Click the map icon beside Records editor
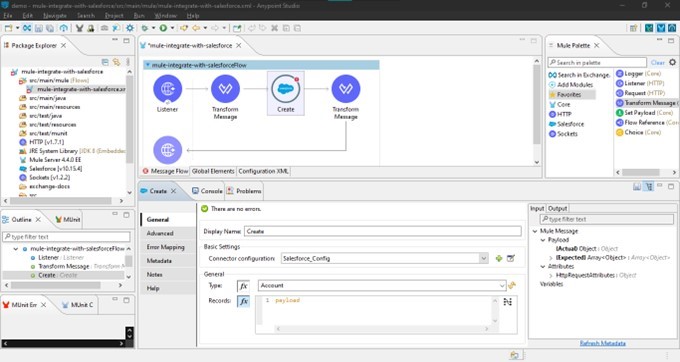 coord(507,302)
